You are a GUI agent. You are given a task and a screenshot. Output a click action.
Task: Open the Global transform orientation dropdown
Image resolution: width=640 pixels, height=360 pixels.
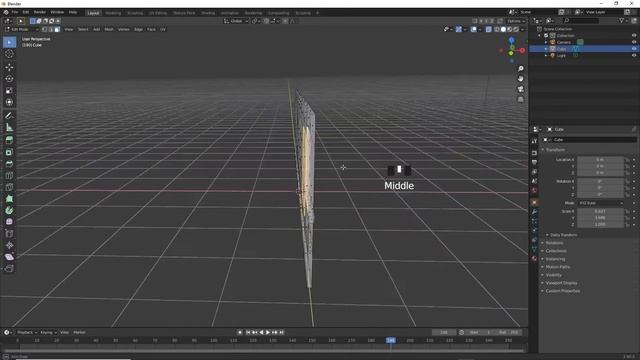tap(236, 21)
